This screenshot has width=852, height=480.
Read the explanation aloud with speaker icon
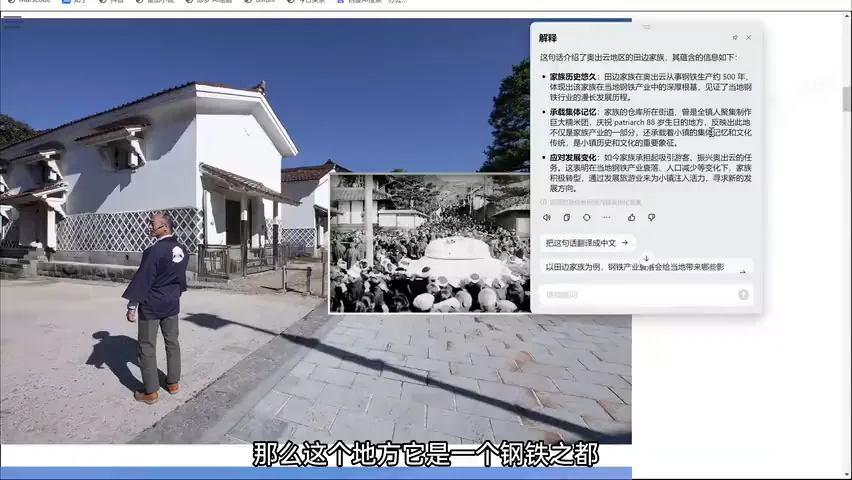547,217
